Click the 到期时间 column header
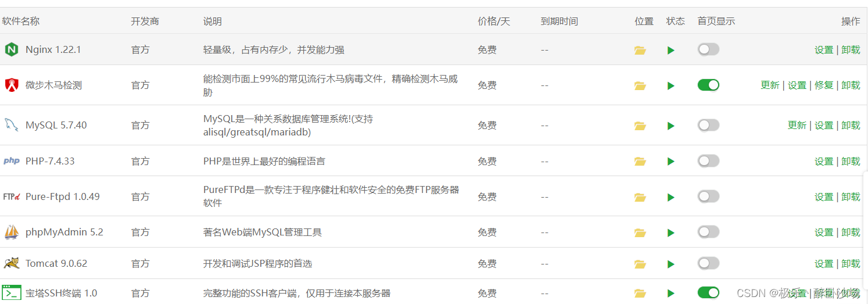The height and width of the screenshot is (304, 868). click(559, 22)
